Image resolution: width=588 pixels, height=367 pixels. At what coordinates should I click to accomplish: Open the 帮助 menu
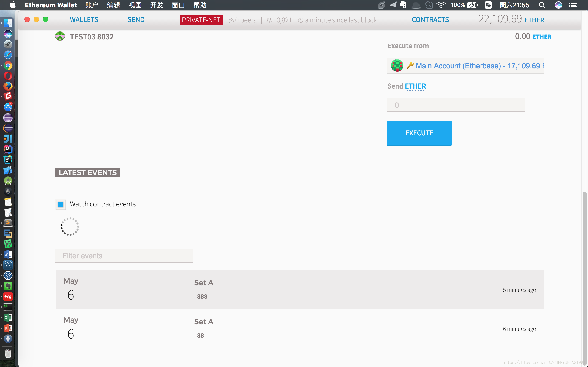(x=199, y=5)
